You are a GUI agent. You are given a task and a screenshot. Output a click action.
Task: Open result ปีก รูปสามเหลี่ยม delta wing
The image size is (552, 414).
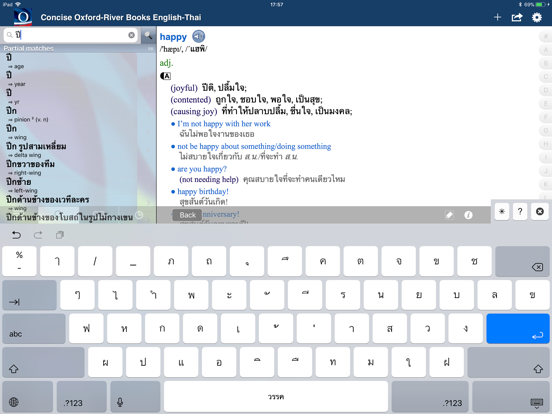[78, 150]
